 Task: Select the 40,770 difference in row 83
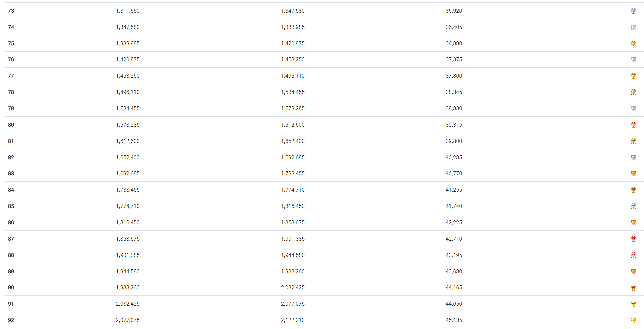[454, 173]
